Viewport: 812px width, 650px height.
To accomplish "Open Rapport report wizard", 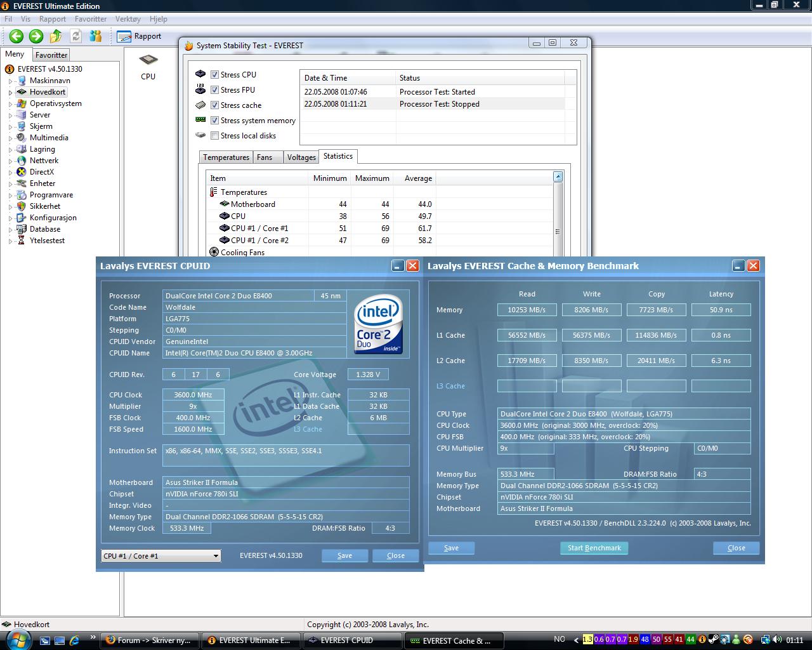I will pyautogui.click(x=139, y=36).
